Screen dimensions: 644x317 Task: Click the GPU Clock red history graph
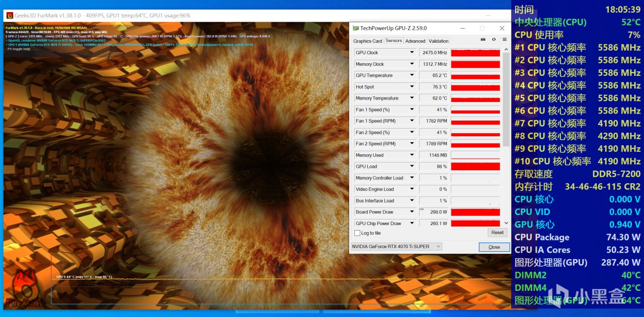(x=475, y=53)
